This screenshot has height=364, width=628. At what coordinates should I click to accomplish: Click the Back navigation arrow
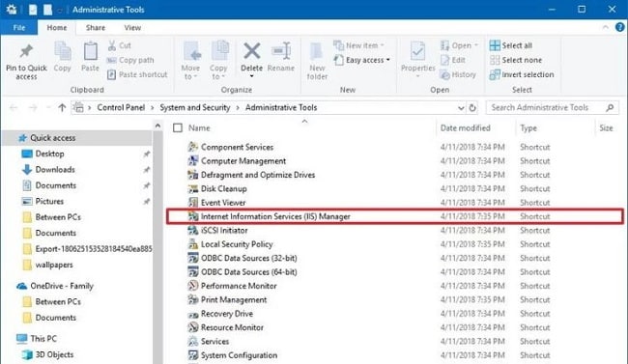pos(14,107)
